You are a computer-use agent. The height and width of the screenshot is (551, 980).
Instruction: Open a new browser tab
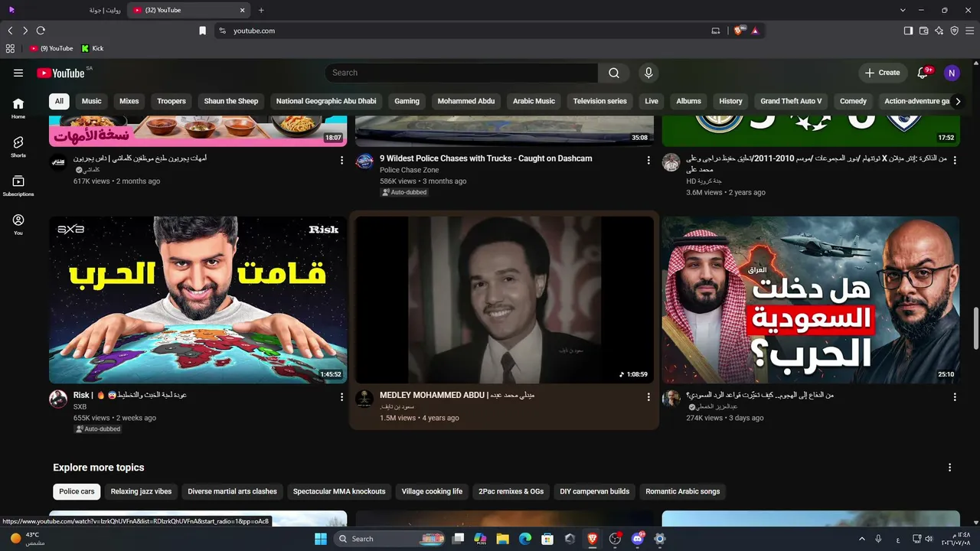point(261,10)
